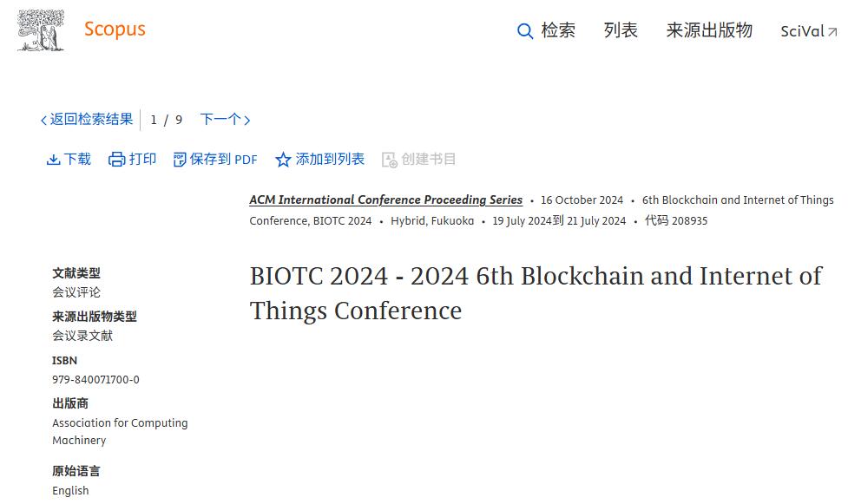Click the printer icon
The image size is (848, 504).
(117, 160)
